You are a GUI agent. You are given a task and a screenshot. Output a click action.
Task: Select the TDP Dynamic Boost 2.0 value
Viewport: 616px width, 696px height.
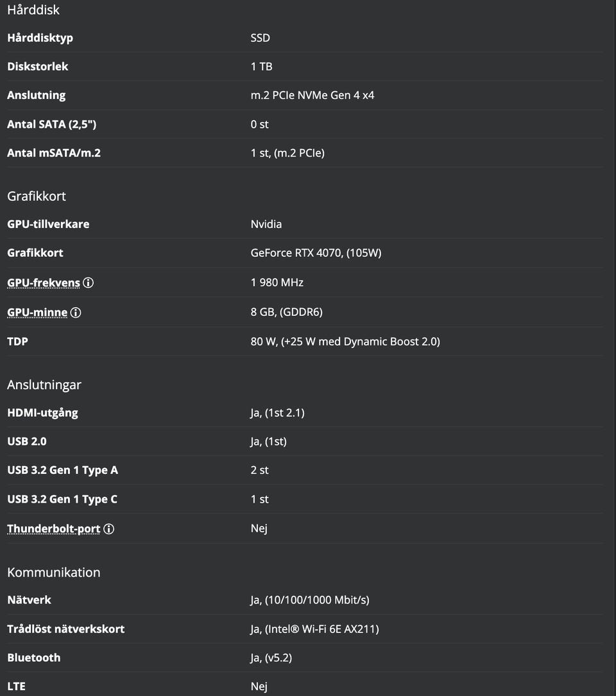345,342
